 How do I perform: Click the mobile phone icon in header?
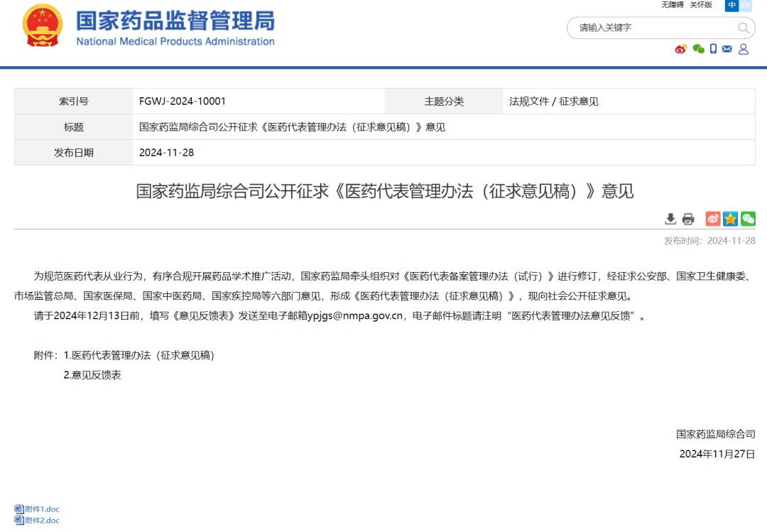point(713,49)
